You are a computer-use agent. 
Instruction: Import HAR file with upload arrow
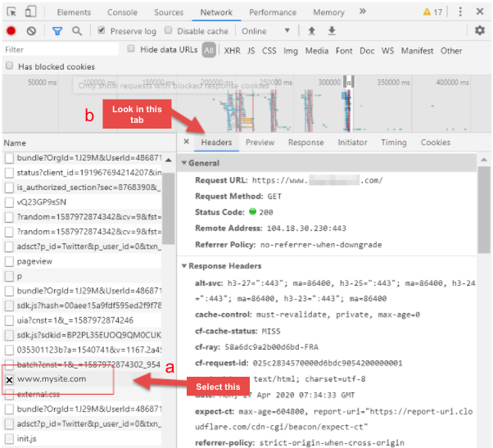point(311,31)
